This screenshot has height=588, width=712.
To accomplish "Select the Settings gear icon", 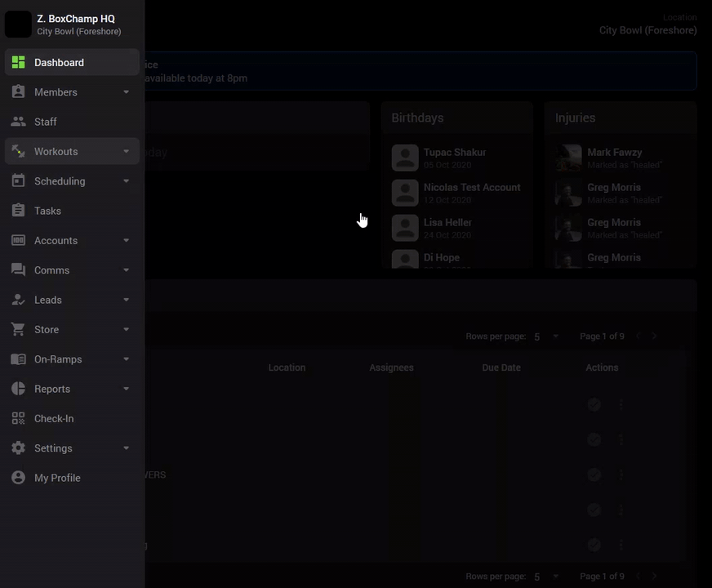I will coord(18,448).
